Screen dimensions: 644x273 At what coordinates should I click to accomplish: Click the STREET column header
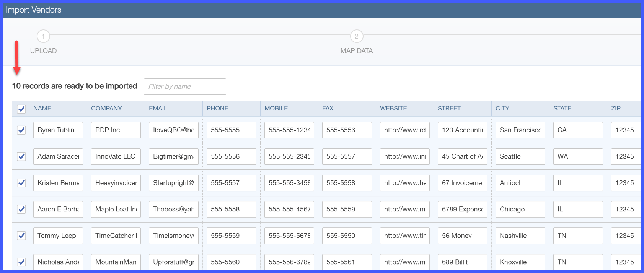coord(449,108)
